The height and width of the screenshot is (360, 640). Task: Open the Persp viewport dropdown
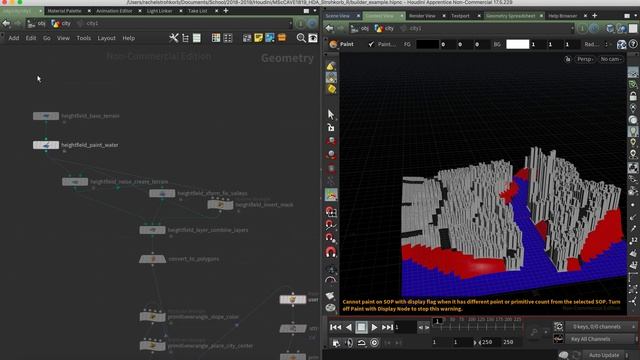585,59
